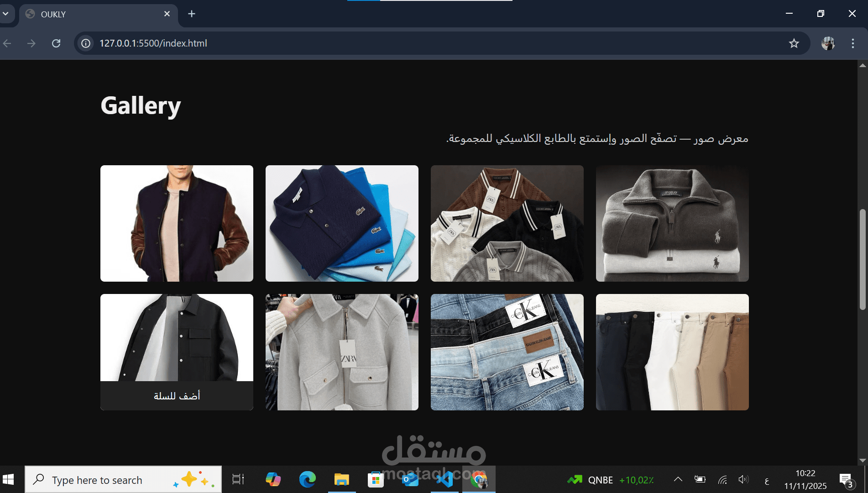The height and width of the screenshot is (493, 868).
Task: Launch Copilot from the taskbar
Action: (x=273, y=480)
